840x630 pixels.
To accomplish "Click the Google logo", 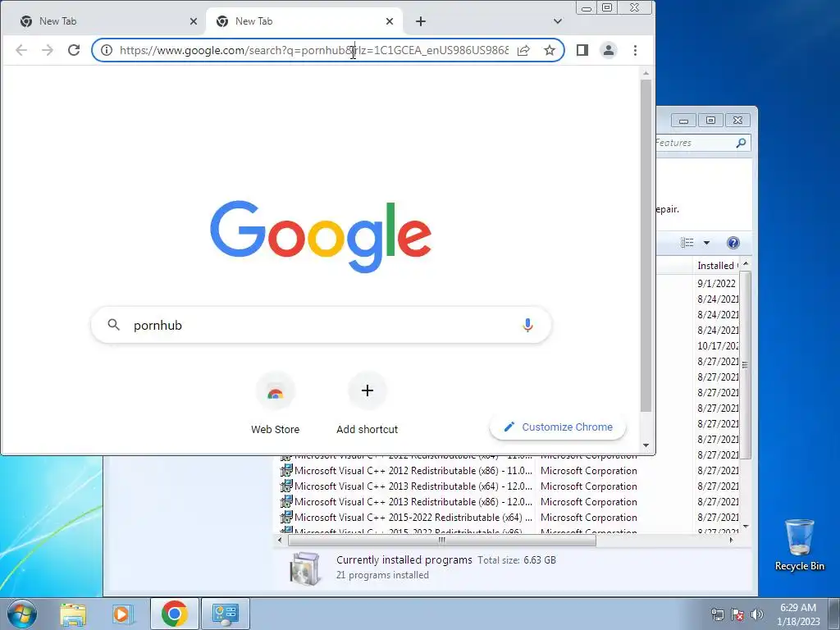I will tap(321, 236).
